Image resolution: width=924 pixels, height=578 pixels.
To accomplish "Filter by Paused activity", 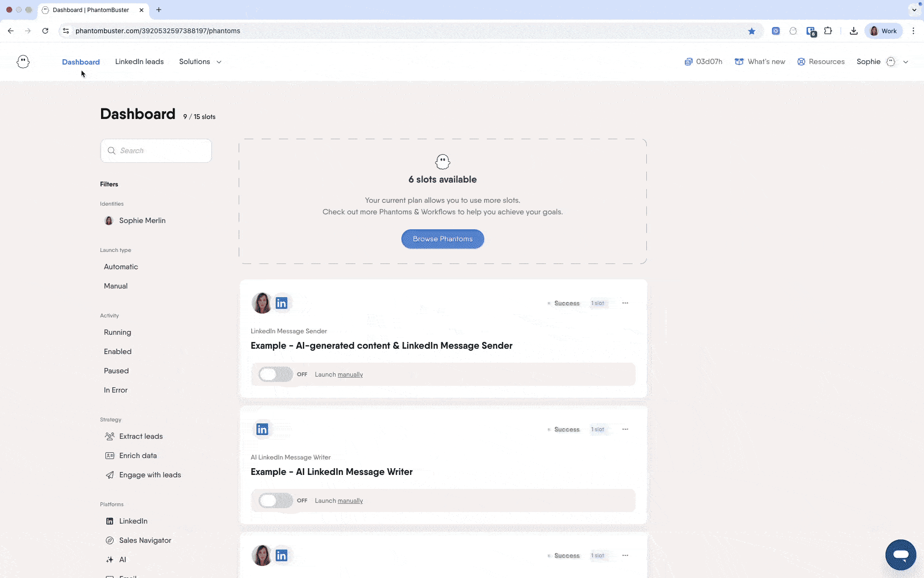I will 116,371.
